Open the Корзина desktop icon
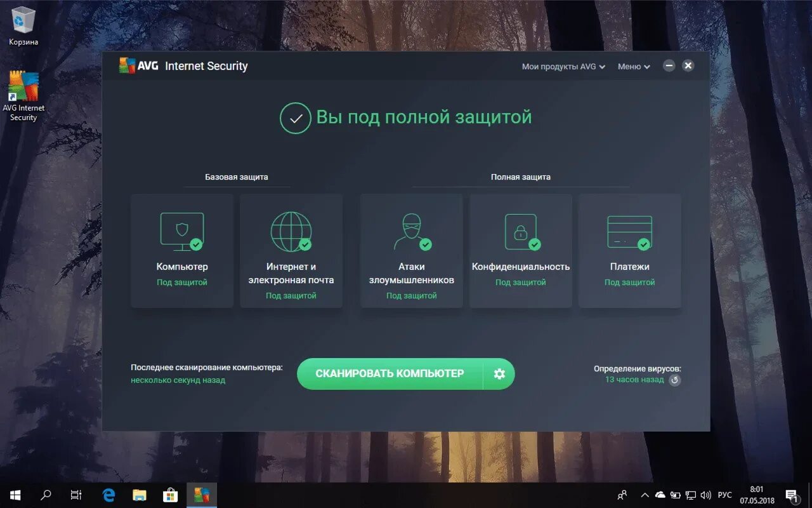Screen dimensions: 812x508 coord(23,26)
